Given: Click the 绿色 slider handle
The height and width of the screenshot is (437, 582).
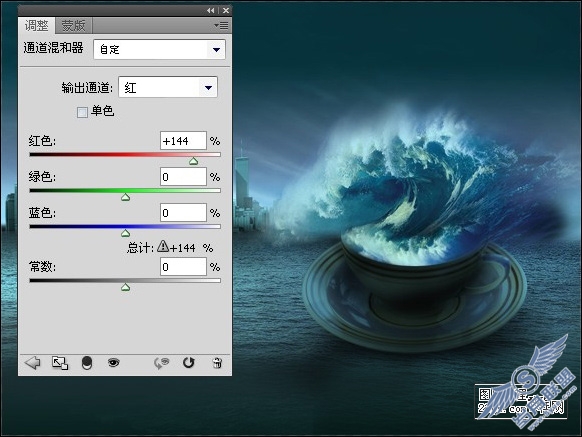Looking at the screenshot, I should (125, 197).
